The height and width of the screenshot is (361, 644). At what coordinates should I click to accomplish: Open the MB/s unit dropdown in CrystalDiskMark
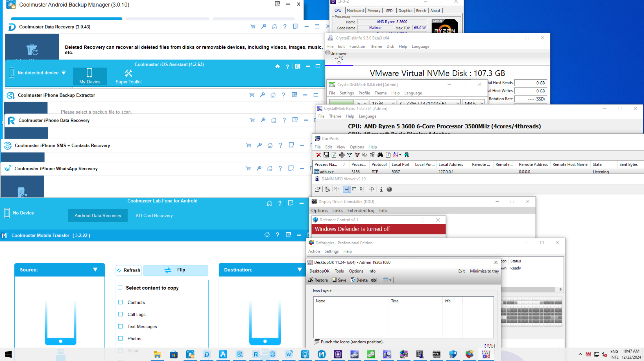pos(474,103)
